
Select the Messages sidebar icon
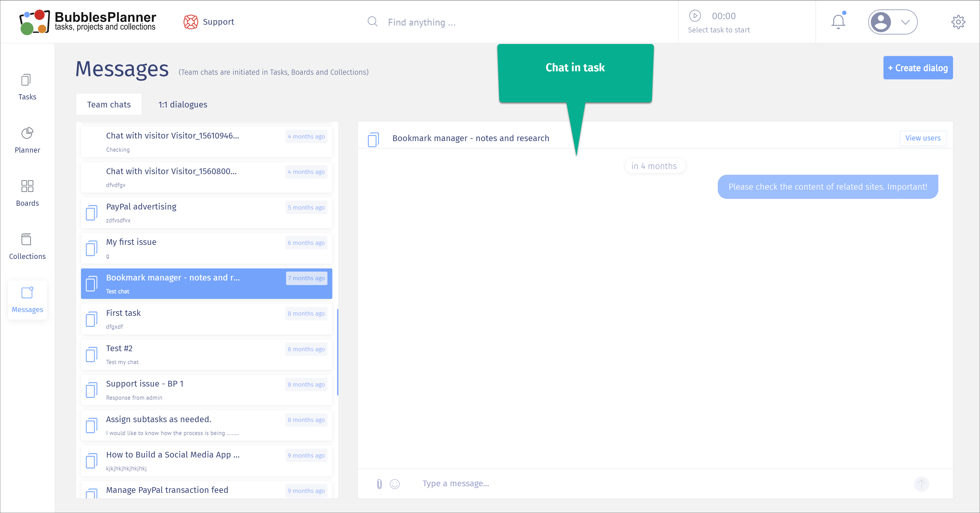(x=27, y=293)
